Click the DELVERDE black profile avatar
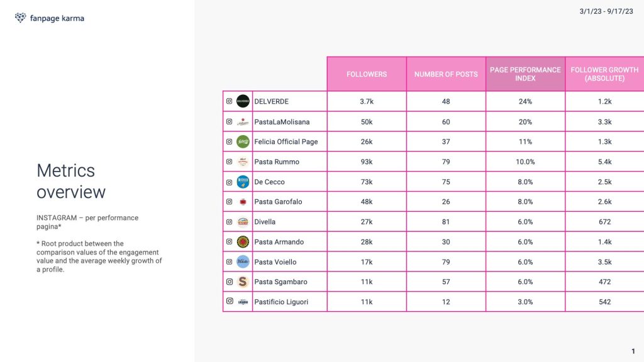The width and height of the screenshot is (644, 362). click(243, 101)
